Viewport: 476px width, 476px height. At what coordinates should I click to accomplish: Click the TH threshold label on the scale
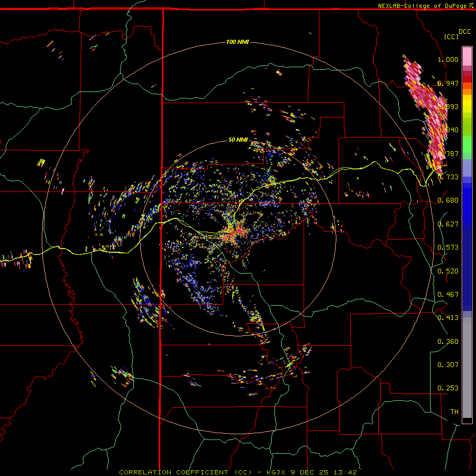tap(454, 412)
